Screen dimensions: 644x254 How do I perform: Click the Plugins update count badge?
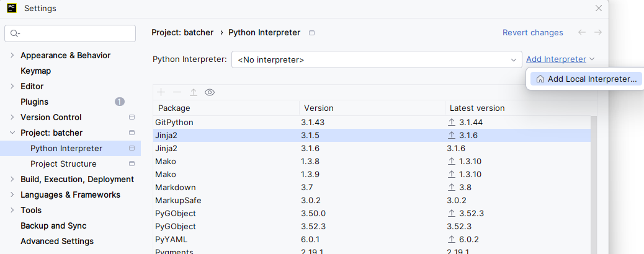[120, 102]
